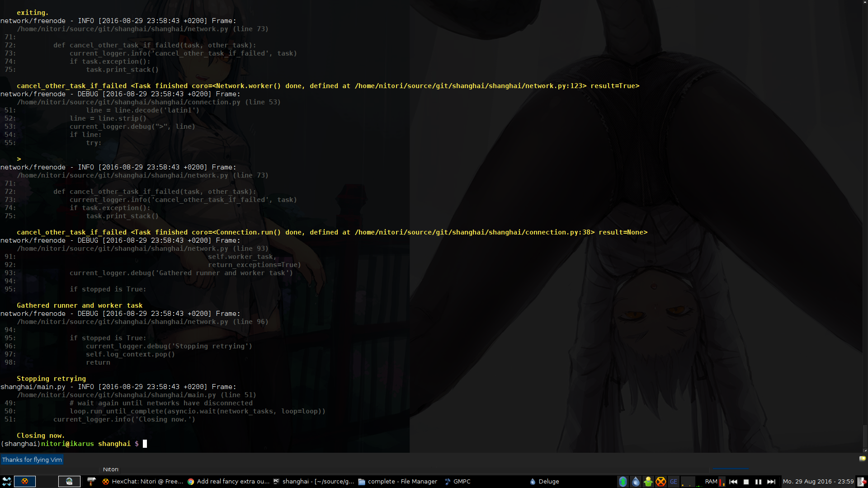Click the green user tray icon
868x488 pixels.
point(648,482)
